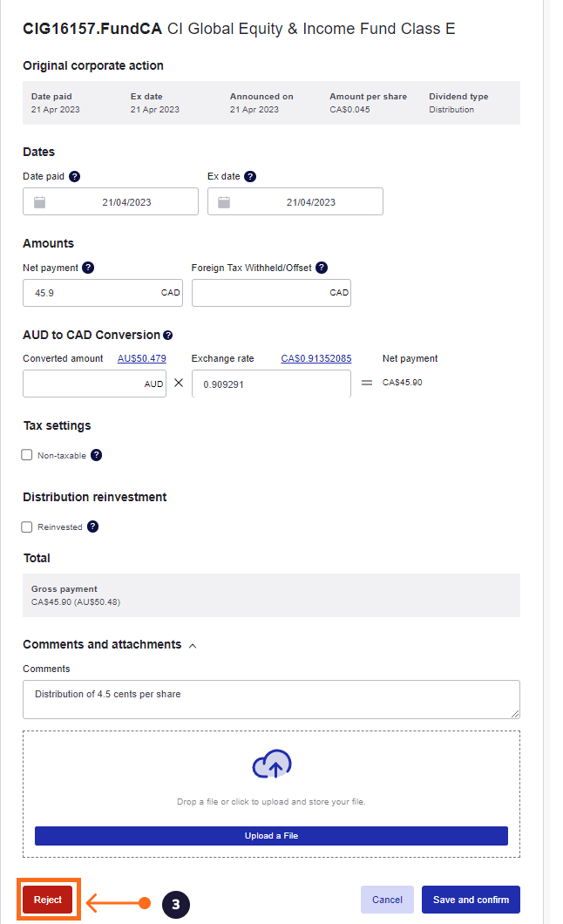The image size is (563, 924).
Task: Select the Tax settings heading
Action: (x=58, y=425)
